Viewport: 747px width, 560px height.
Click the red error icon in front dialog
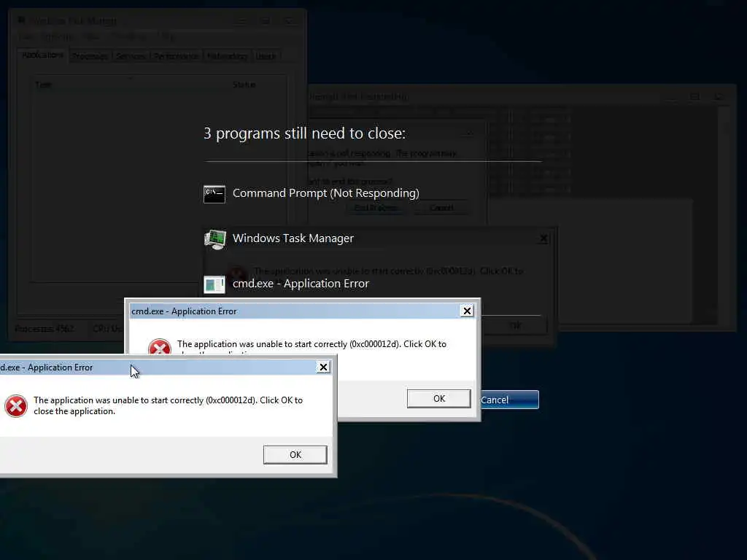pos(16,406)
